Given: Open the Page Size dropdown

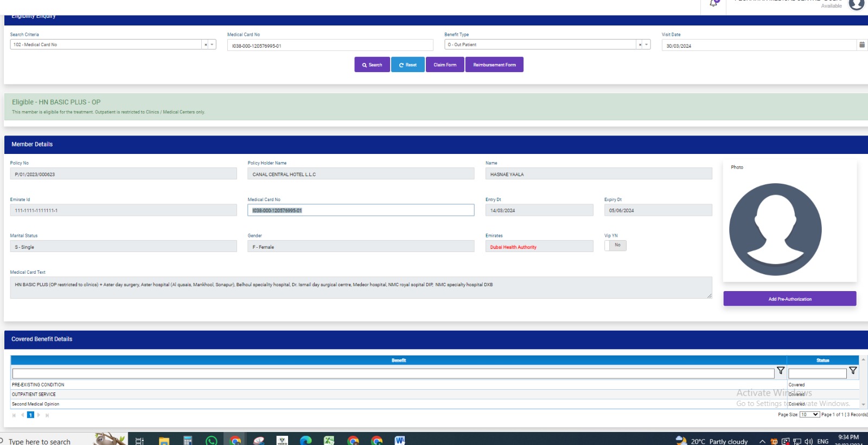Looking at the screenshot, I should 809,415.
